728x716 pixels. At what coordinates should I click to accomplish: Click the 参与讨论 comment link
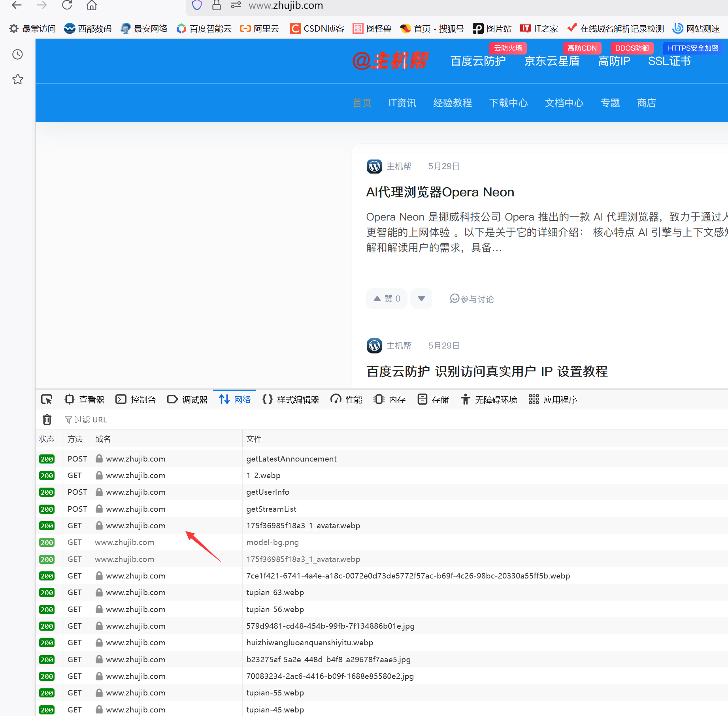tap(472, 299)
